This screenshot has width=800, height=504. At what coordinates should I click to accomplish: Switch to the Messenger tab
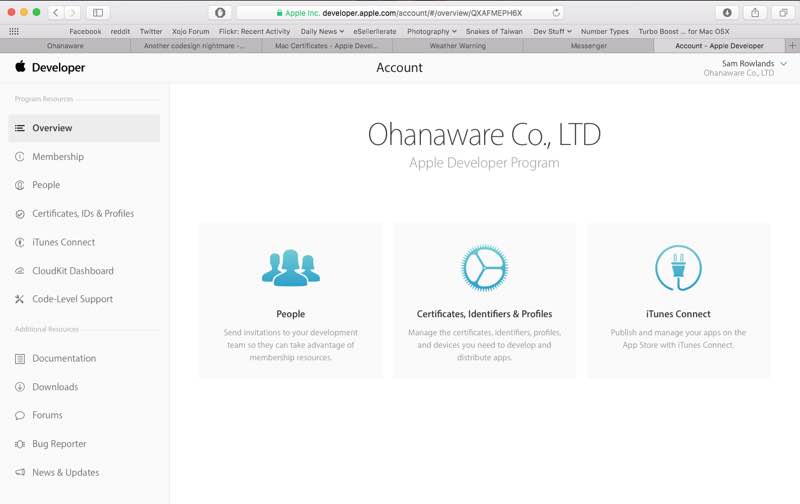point(588,45)
